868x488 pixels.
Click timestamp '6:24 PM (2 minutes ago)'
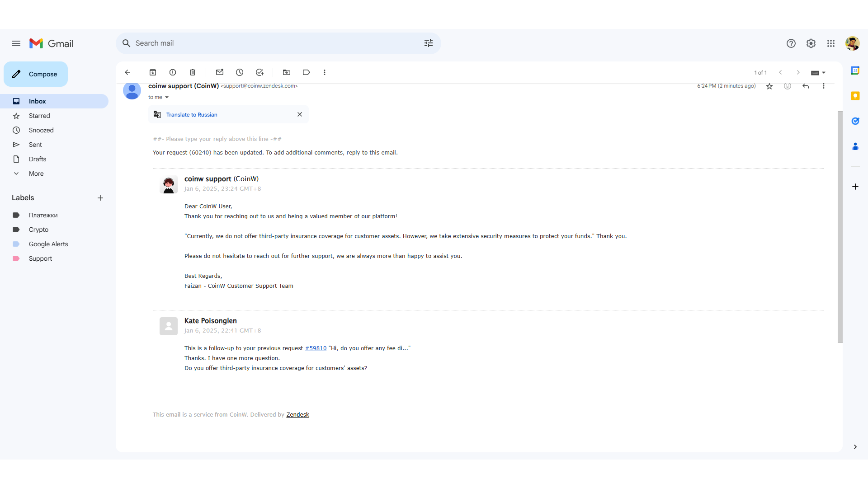tap(726, 86)
